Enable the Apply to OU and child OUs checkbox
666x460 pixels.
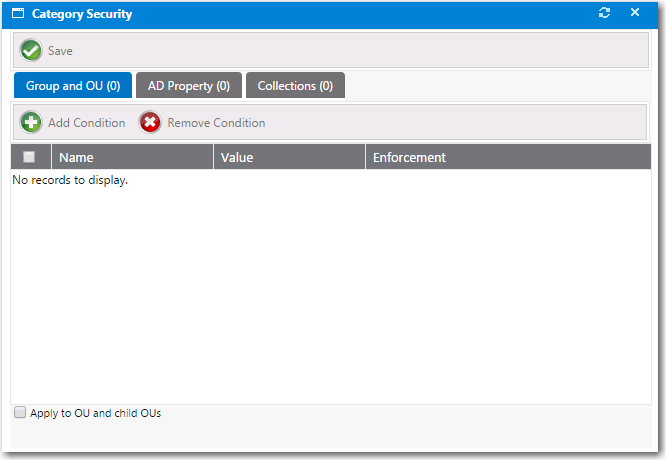pos(20,413)
